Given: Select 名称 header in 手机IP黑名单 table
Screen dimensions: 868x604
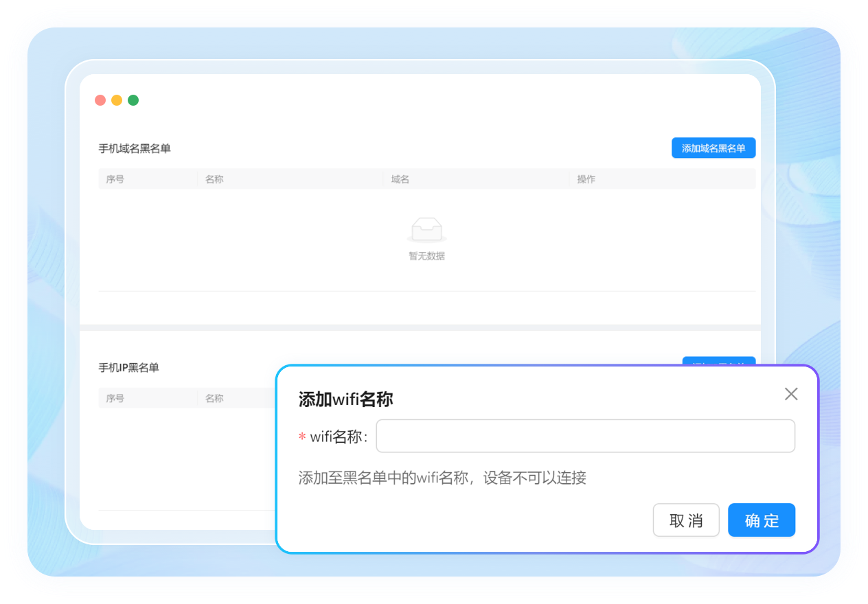Looking at the screenshot, I should [x=214, y=398].
